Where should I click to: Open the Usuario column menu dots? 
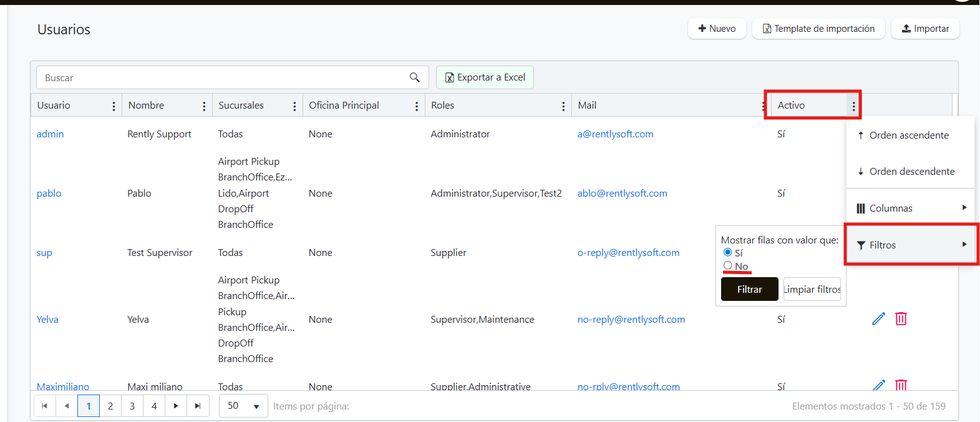[114, 106]
